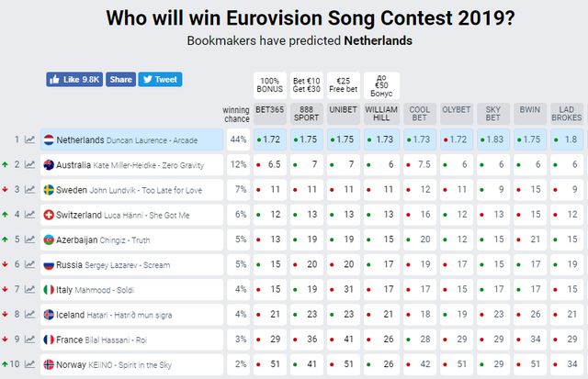
Task: Select the 888 SPORT column header
Action: [307, 112]
